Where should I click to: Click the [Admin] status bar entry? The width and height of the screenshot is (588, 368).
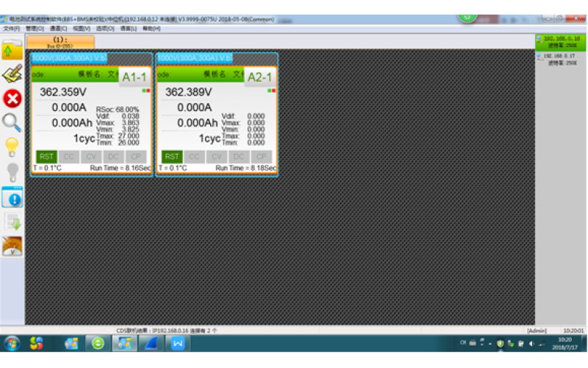[x=537, y=330]
